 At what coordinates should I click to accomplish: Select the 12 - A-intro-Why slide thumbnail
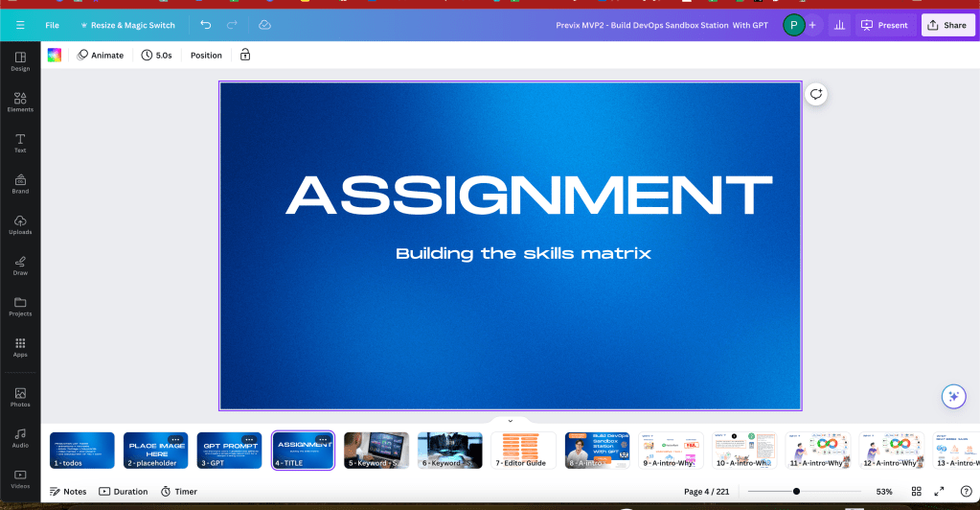[x=891, y=450]
